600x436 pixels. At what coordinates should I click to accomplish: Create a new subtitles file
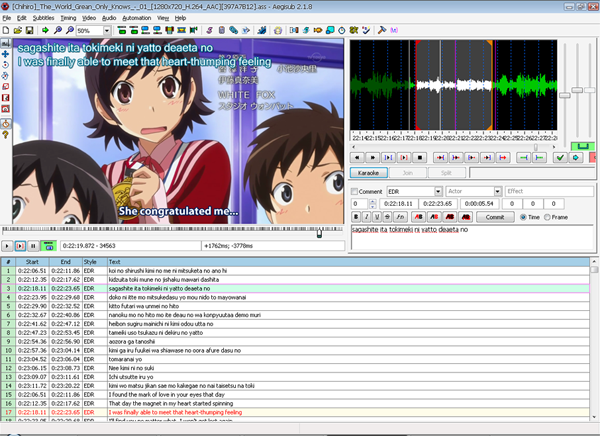click(6, 30)
